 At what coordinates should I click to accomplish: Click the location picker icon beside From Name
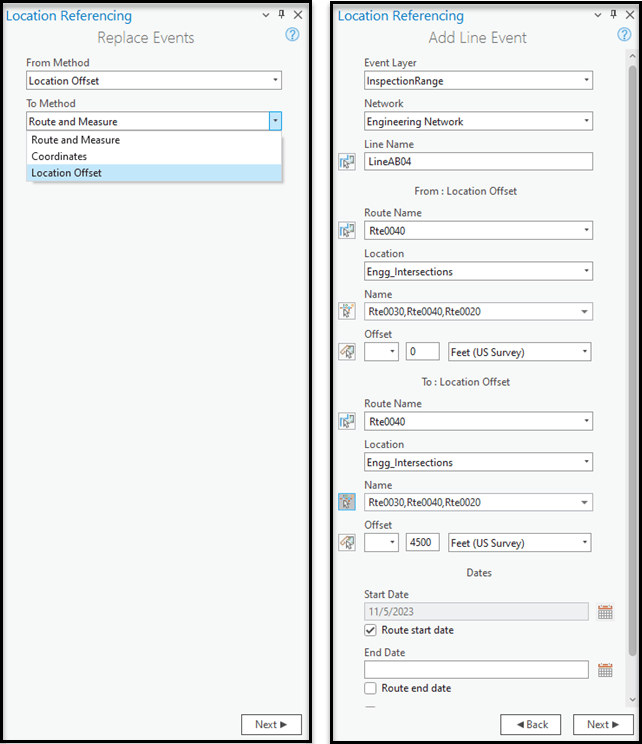tap(347, 312)
